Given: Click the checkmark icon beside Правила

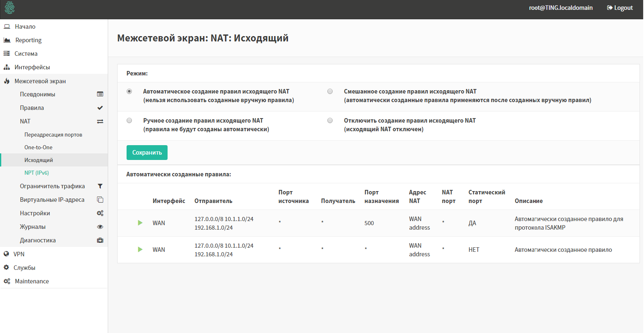Looking at the screenshot, I should coord(100,108).
